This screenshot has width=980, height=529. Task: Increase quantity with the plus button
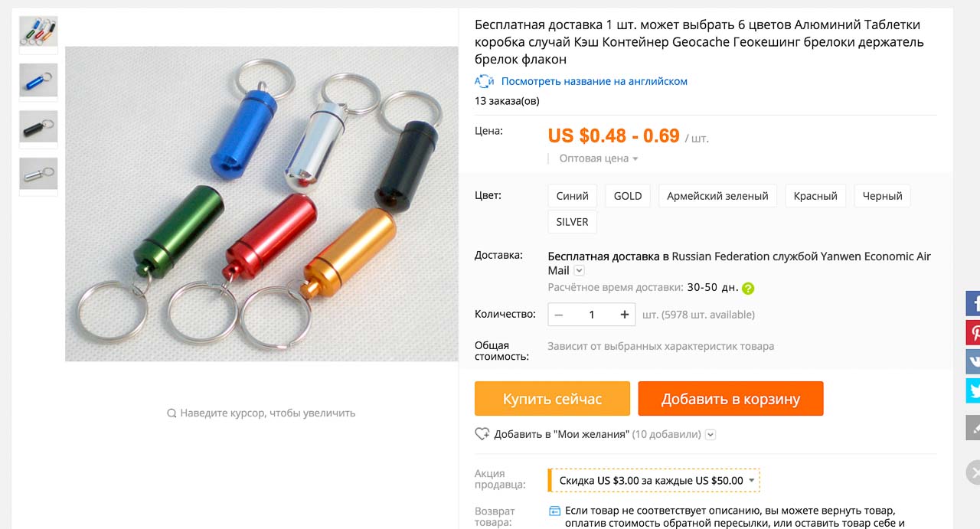(625, 315)
